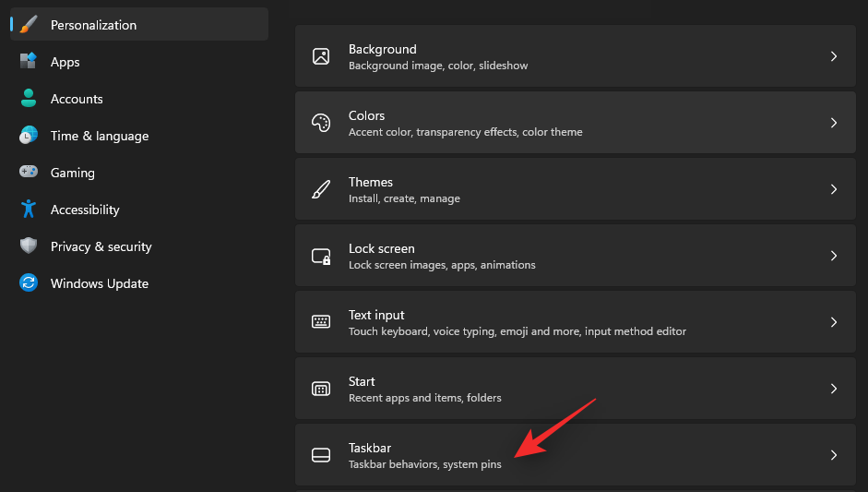Image resolution: width=868 pixels, height=492 pixels.
Task: Expand Background settings via its chevron
Action: point(833,56)
